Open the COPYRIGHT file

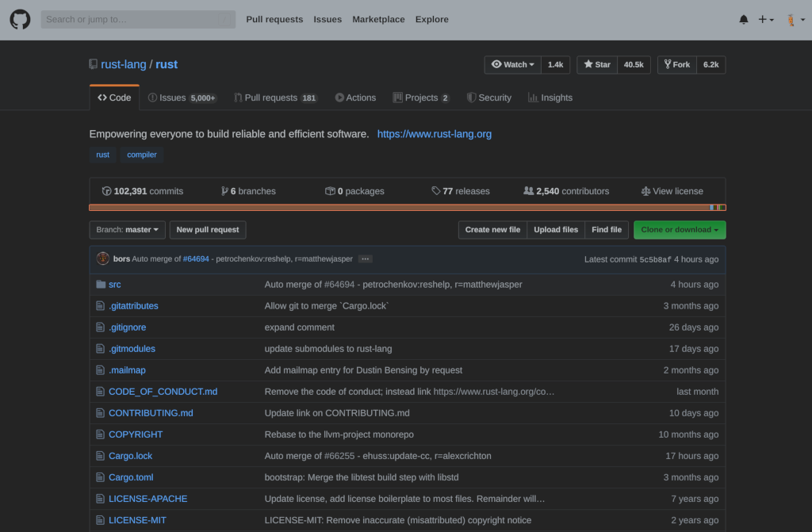click(136, 434)
